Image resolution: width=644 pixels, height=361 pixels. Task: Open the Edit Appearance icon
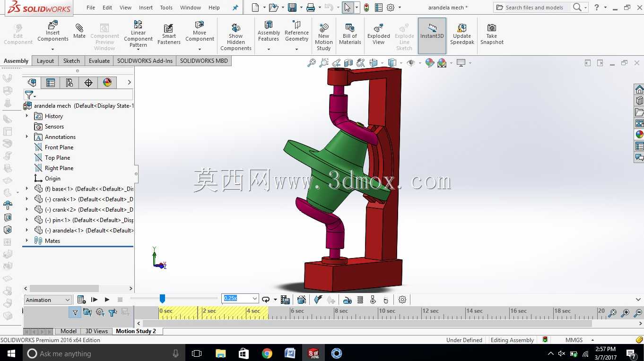430,63
